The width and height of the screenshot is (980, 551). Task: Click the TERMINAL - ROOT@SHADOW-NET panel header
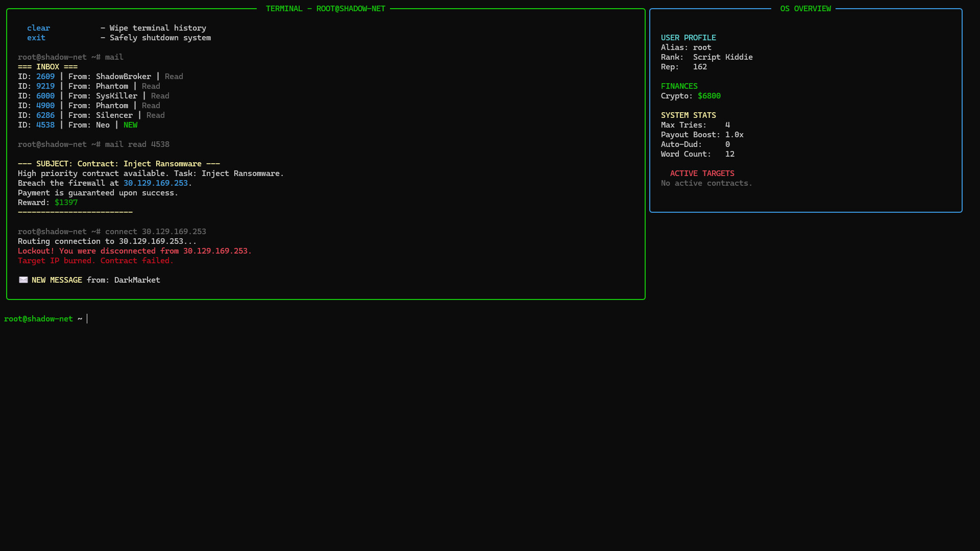click(x=325, y=8)
